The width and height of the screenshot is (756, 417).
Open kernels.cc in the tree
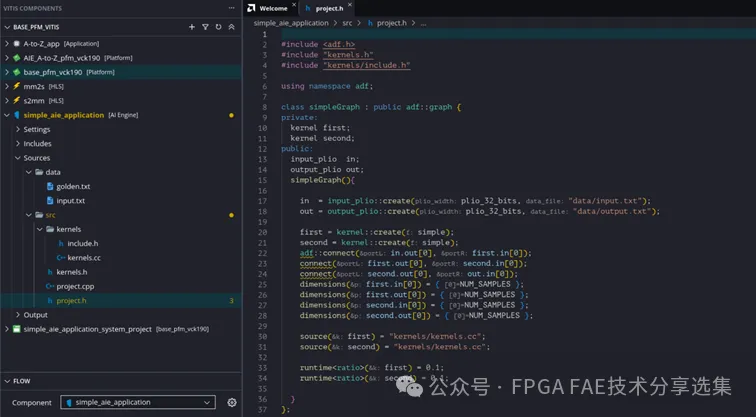pyautogui.click(x=84, y=257)
